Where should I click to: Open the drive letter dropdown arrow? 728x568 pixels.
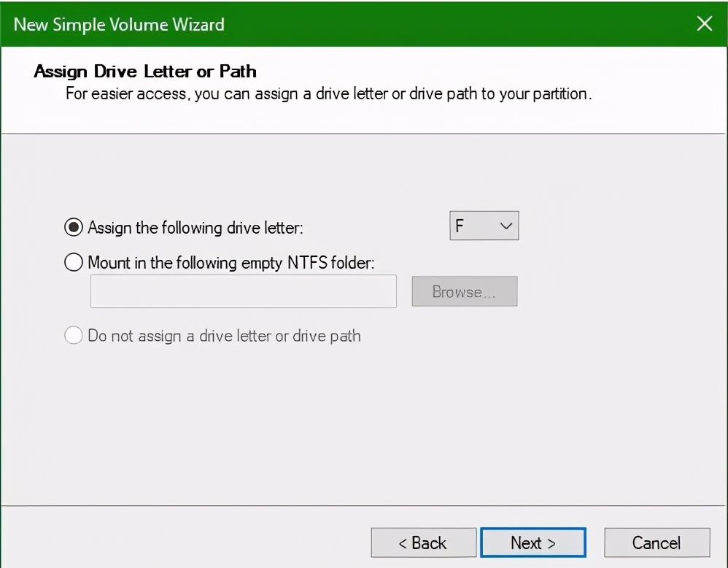[506, 226]
